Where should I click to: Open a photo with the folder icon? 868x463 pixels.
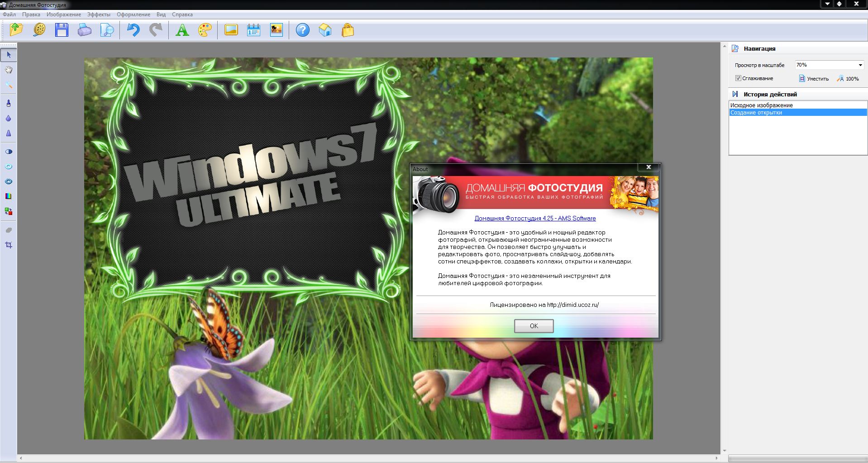click(17, 30)
